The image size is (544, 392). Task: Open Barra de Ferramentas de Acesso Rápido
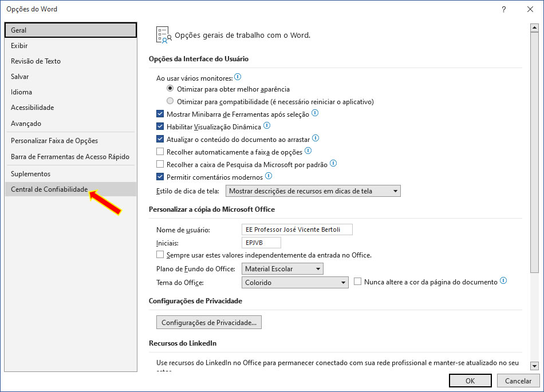[71, 157]
